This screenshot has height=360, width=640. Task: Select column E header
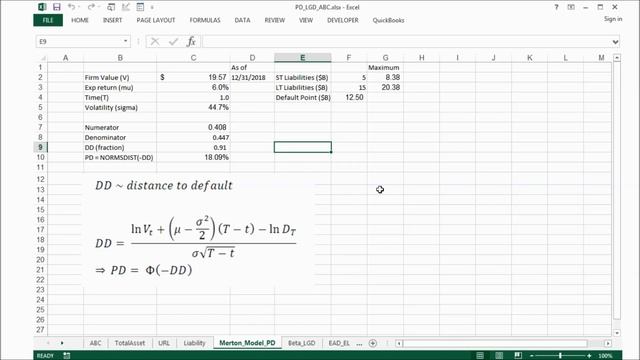coord(302,58)
